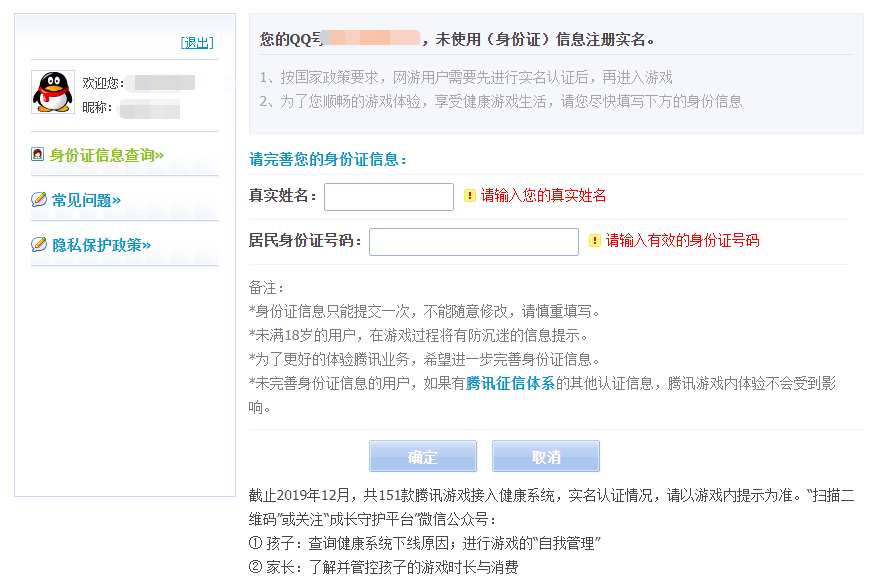This screenshot has width=884, height=583.
Task: Click the 真实姓名 field label
Action: tap(282, 196)
